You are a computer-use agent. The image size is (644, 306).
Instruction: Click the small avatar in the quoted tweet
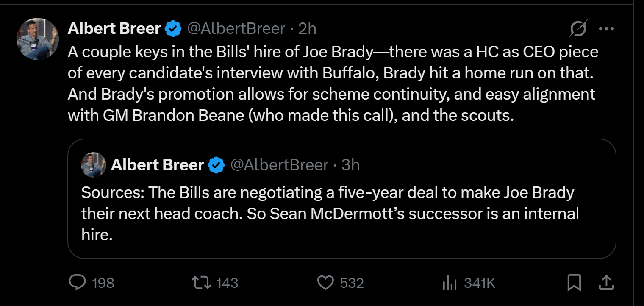tap(93, 165)
